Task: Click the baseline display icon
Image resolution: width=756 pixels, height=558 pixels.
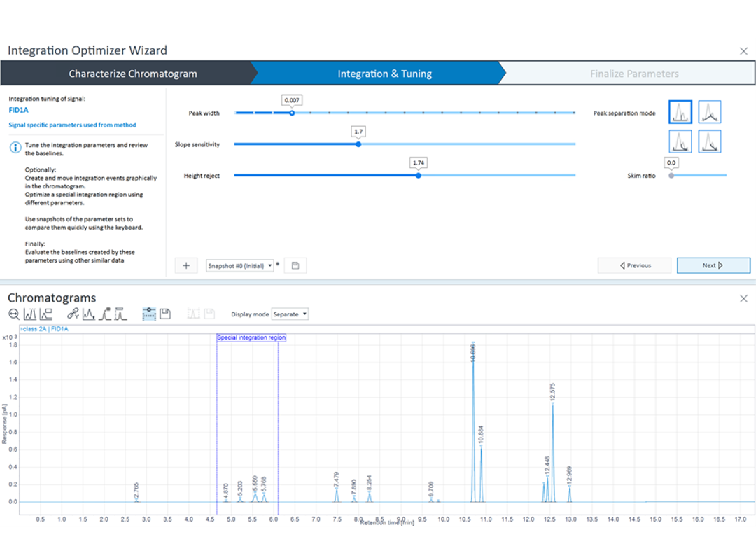Action: pyautogui.click(x=45, y=314)
